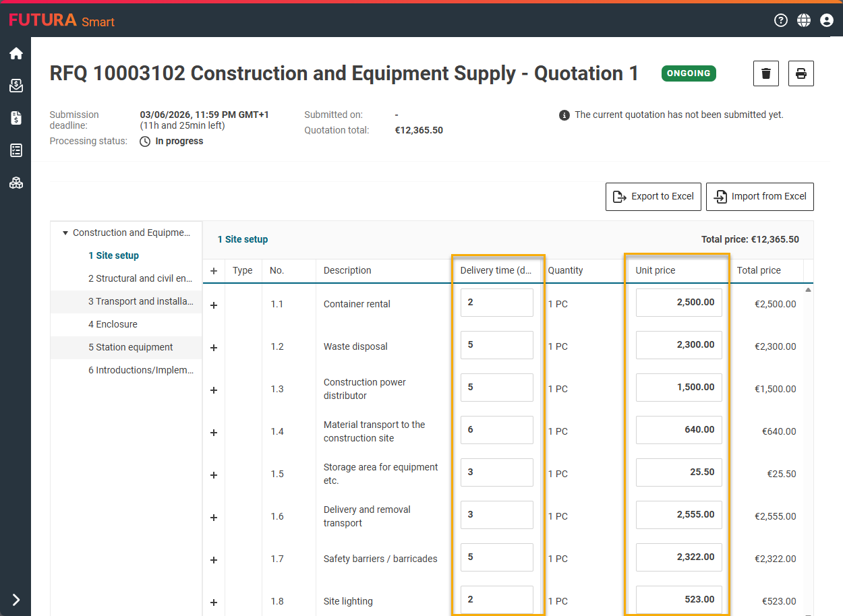Open the inbox icon in the sidebar
843x616 pixels.
pyautogui.click(x=16, y=86)
